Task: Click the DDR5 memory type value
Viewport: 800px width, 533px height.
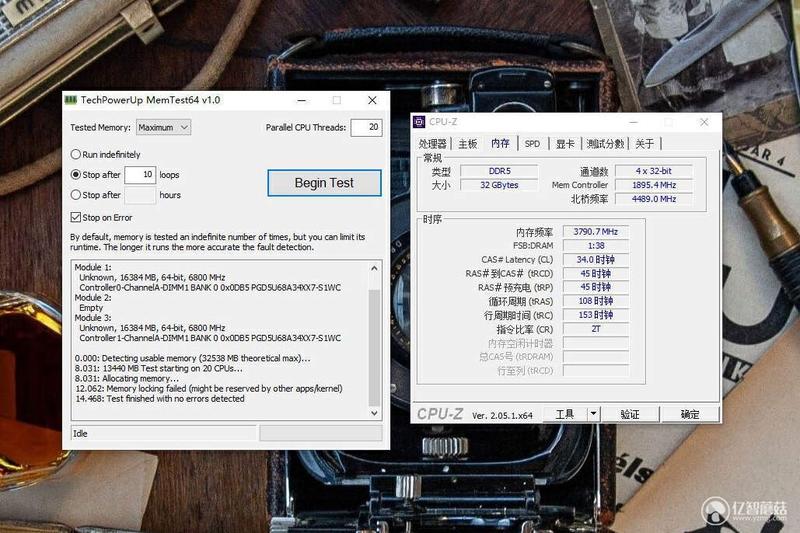Action: point(499,171)
